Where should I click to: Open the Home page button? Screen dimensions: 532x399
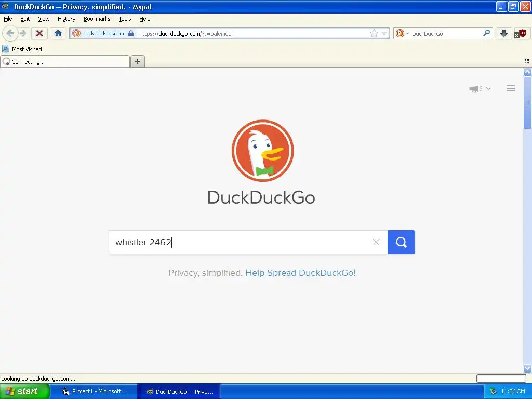(58, 33)
